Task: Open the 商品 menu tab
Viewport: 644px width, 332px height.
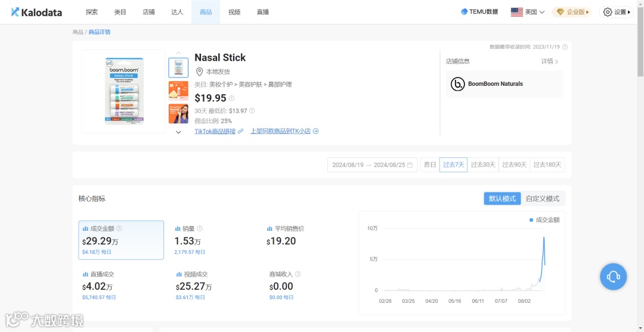Action: click(206, 13)
